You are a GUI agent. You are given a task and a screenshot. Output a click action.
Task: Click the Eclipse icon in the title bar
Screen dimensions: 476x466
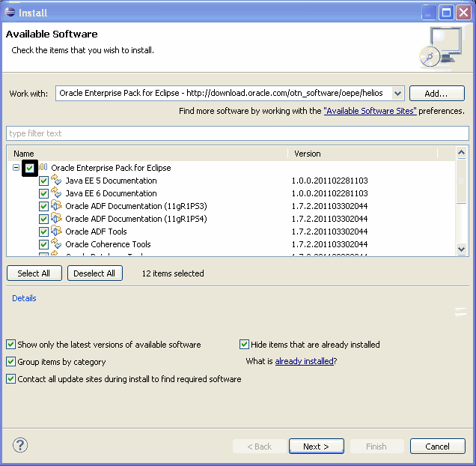(9, 12)
